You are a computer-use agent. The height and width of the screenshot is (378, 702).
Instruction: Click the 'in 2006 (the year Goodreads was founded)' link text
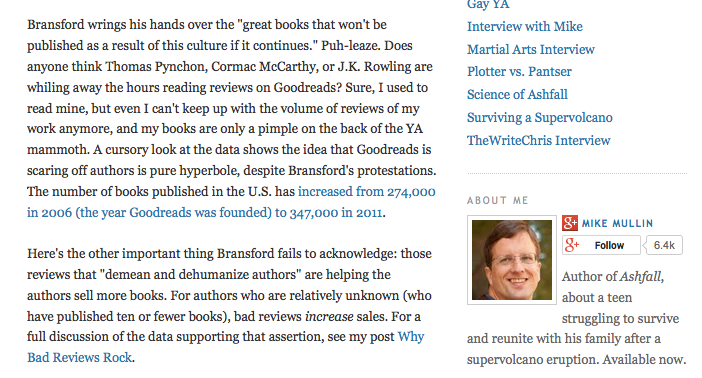(x=149, y=213)
